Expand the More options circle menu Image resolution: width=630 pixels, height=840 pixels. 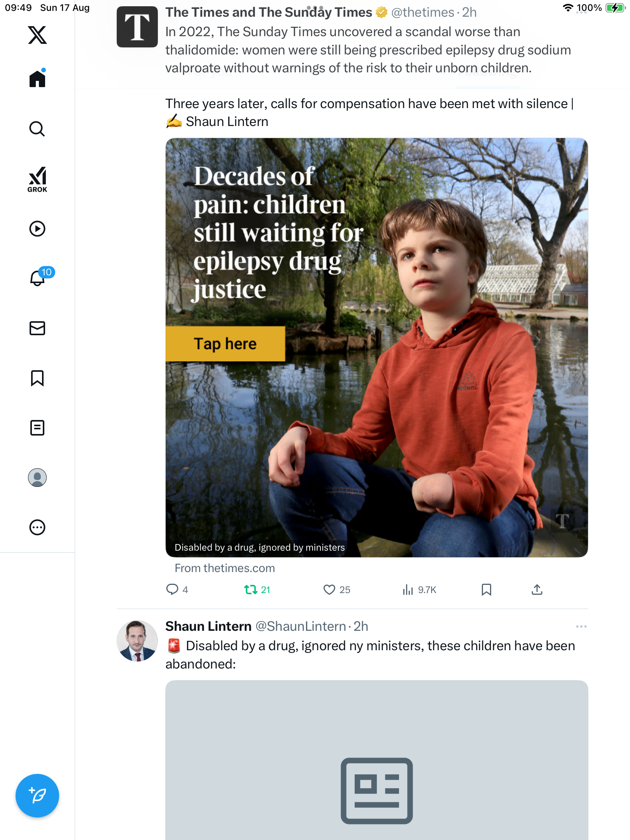point(37,527)
